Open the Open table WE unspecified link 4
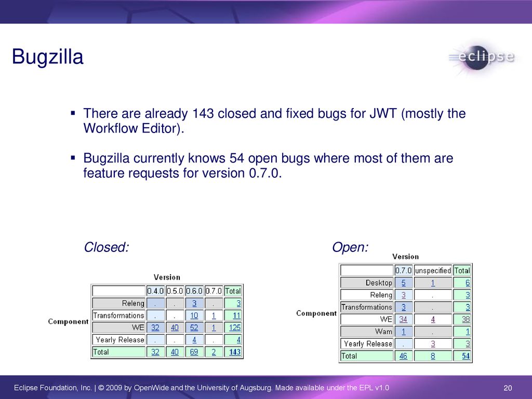Image resolution: width=532 pixels, height=399 pixels. (x=433, y=320)
